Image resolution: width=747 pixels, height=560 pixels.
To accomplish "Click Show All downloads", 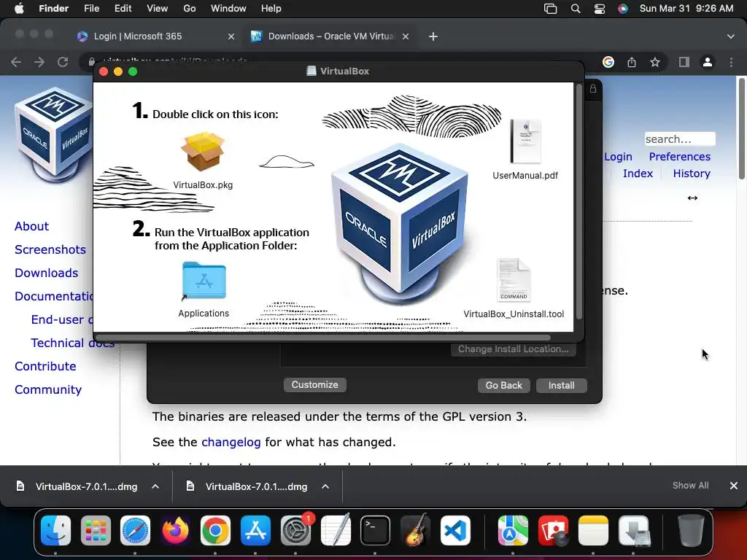I will point(690,485).
